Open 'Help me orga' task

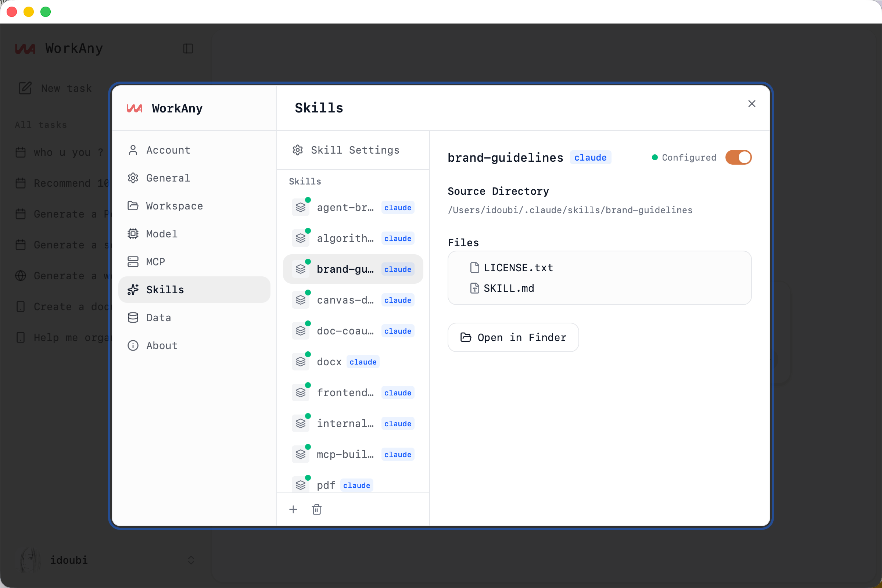[63, 337]
